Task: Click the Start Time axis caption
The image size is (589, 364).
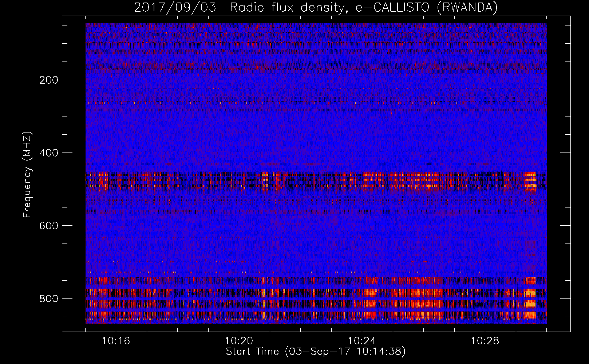Action: click(316, 352)
